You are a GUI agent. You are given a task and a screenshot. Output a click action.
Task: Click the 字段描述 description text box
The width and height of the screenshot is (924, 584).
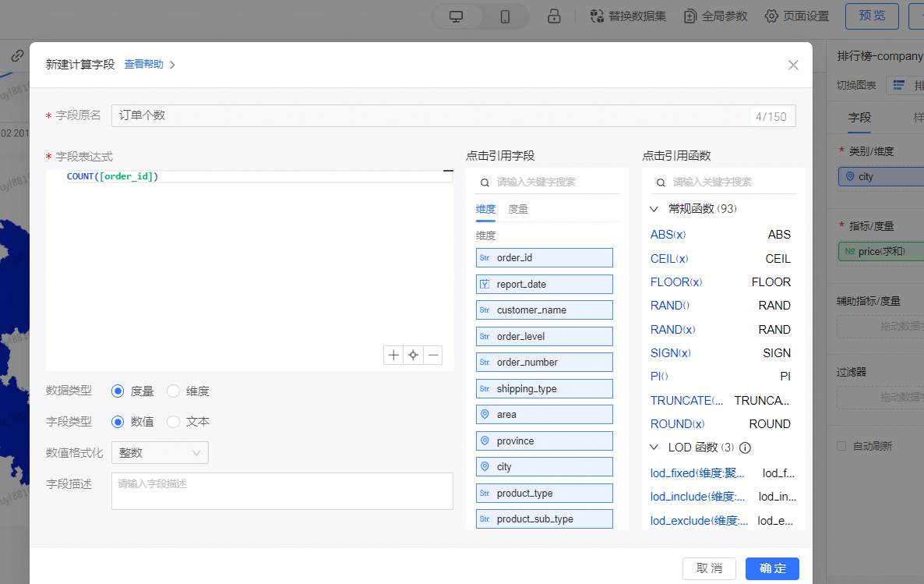[282, 491]
